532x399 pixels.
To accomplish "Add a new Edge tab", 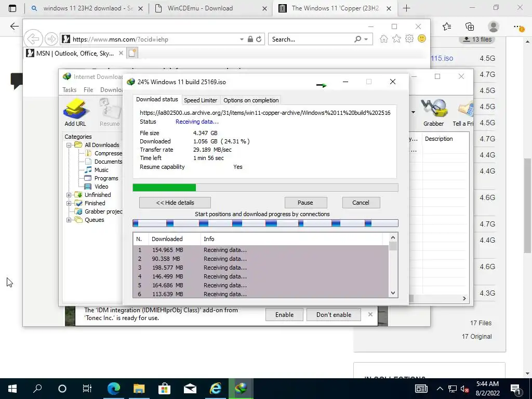I will [x=406, y=8].
